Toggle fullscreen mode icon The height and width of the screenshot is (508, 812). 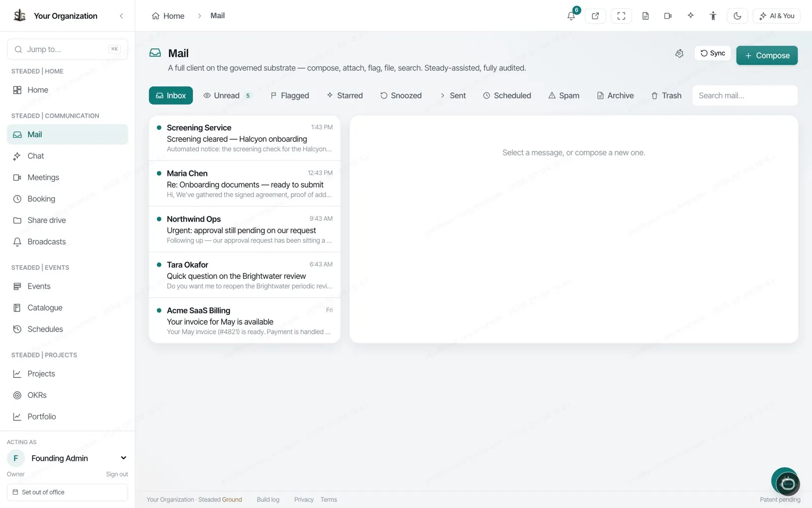[x=621, y=16]
